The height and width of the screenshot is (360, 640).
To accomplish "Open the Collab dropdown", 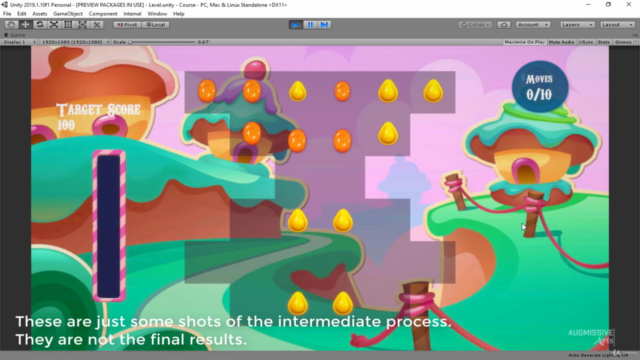I will coord(475,25).
